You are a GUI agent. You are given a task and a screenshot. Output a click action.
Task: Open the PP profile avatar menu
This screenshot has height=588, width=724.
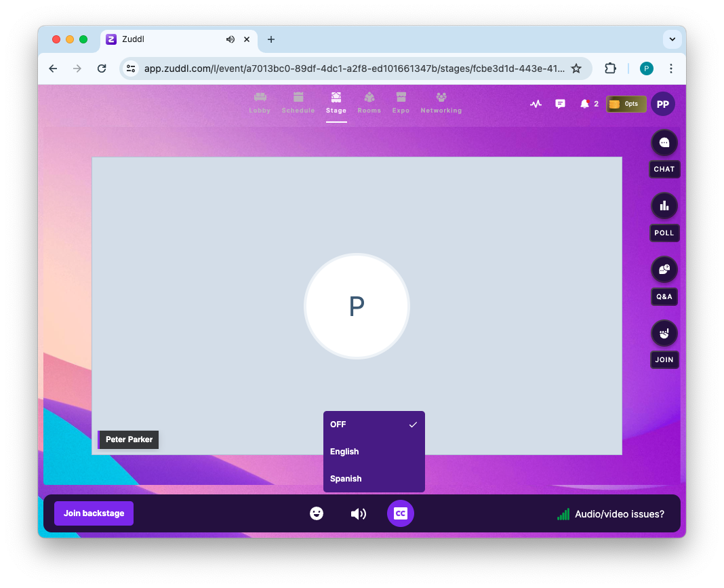662,104
